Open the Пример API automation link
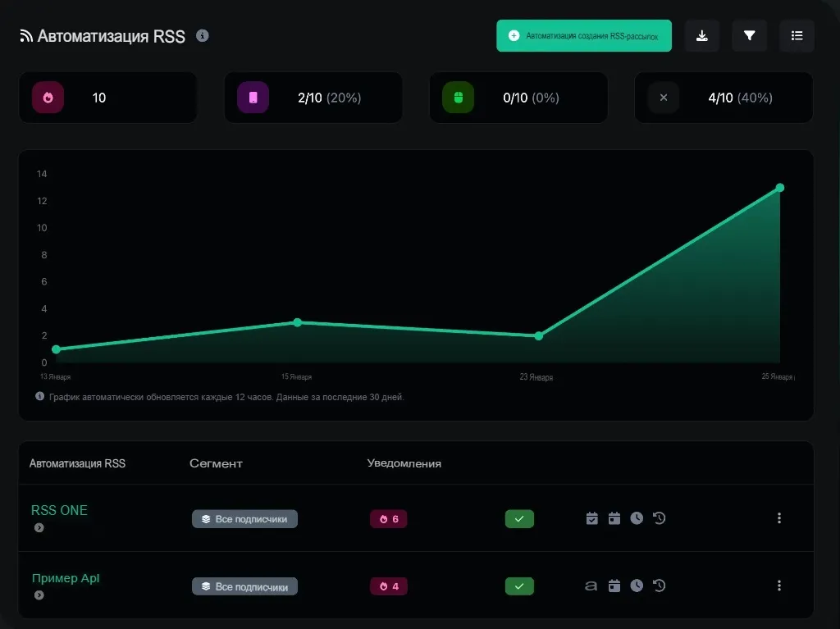This screenshot has width=840, height=629. 66,578
